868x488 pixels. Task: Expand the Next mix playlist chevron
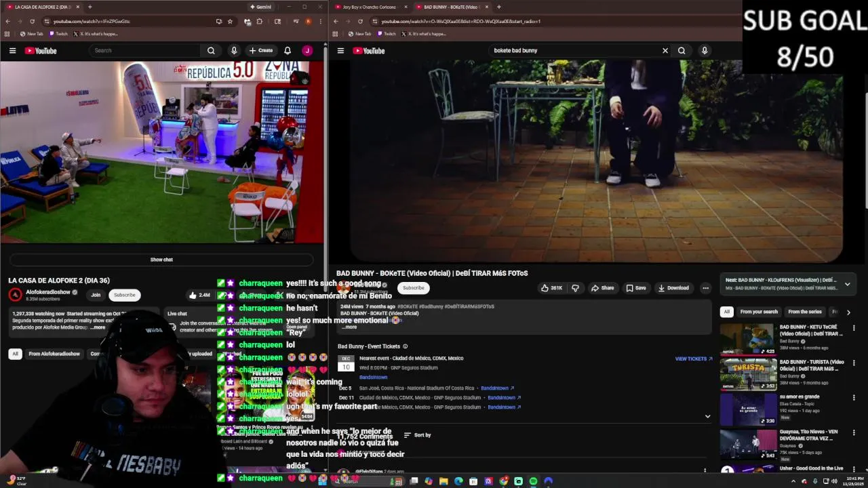click(847, 284)
